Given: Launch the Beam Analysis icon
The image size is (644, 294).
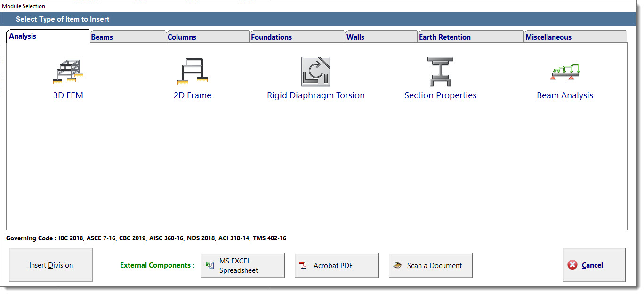Looking at the screenshot, I should 565,72.
